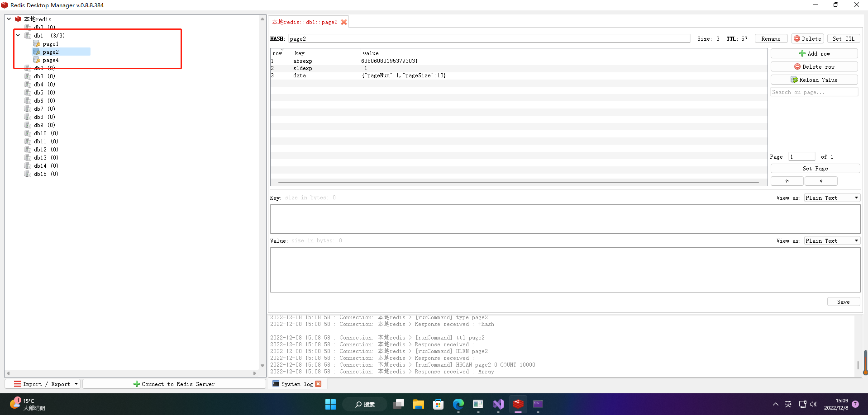Click the HASH key name field
The width and height of the screenshot is (868, 415).
pyautogui.click(x=489, y=39)
